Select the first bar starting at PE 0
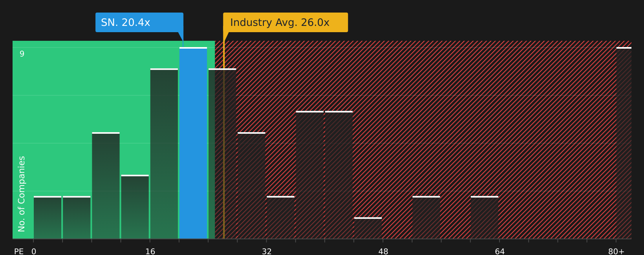 (48, 217)
